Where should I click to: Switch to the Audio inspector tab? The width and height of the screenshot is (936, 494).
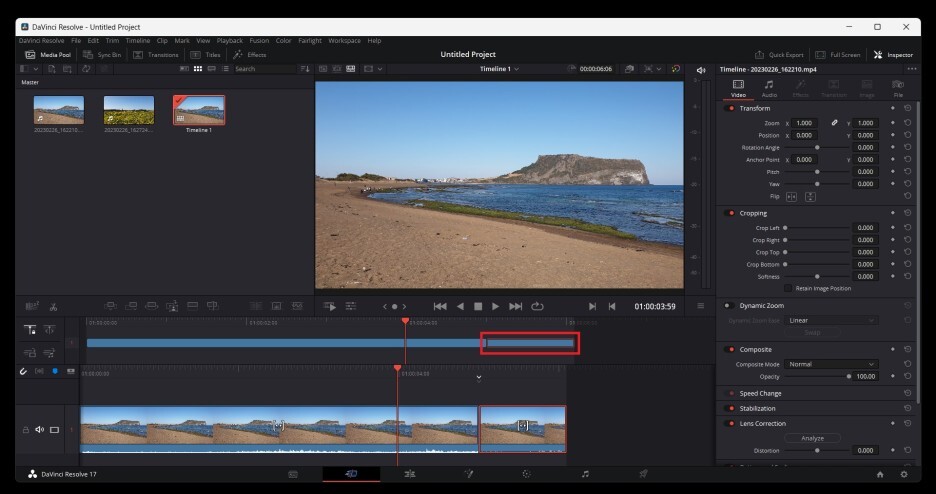769,88
